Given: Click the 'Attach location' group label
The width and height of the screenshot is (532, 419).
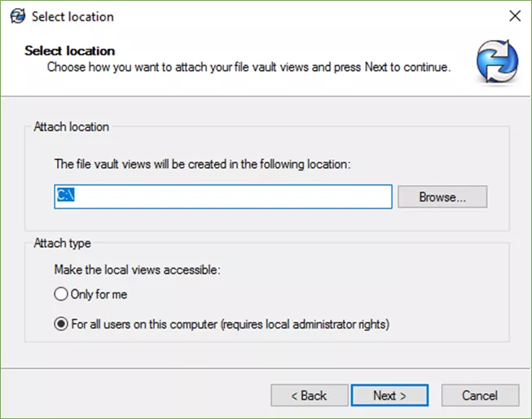Looking at the screenshot, I should (x=71, y=127).
